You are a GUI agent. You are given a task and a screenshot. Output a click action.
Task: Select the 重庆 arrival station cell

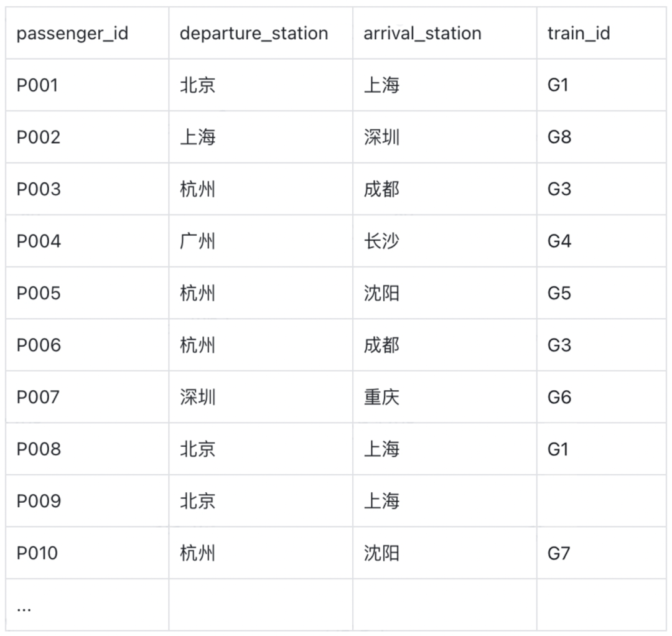pos(381,397)
